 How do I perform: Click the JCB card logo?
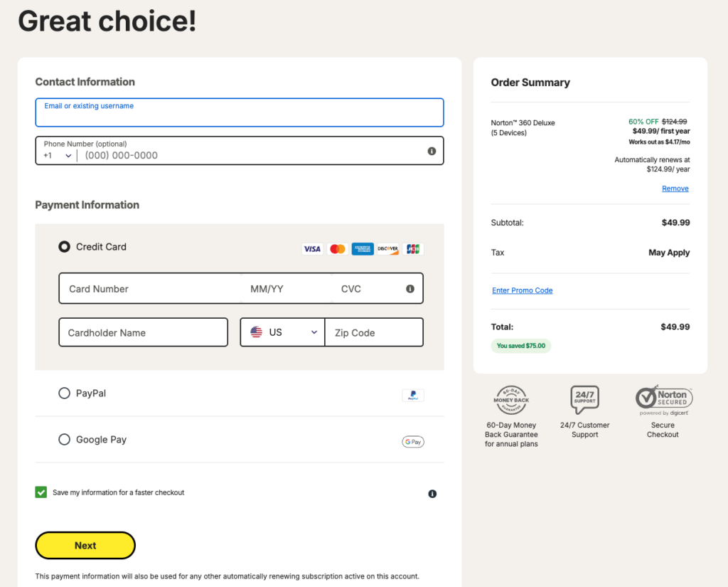coord(413,248)
